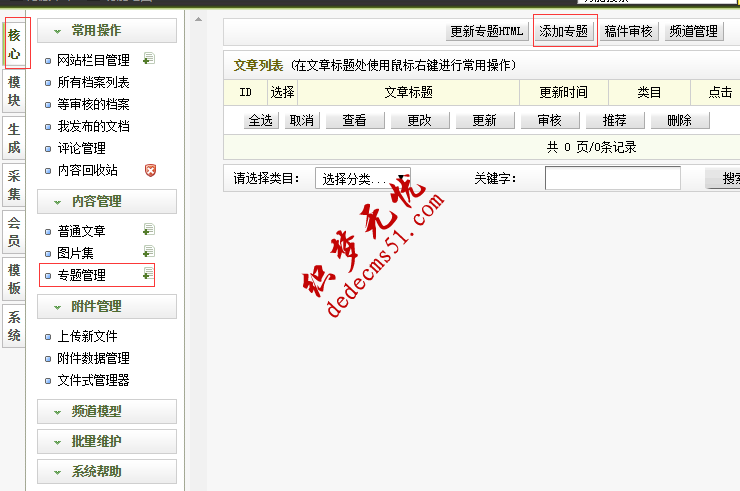The height and width of the screenshot is (491, 740).
Task: Open 所有档案列表 in the sidebar
Action: [x=93, y=82]
